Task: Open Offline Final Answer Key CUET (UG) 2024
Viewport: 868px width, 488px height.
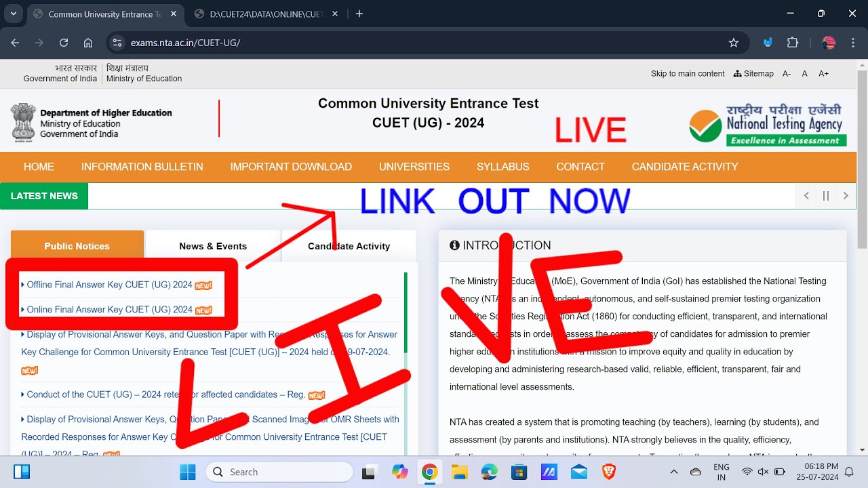Action: point(110,285)
